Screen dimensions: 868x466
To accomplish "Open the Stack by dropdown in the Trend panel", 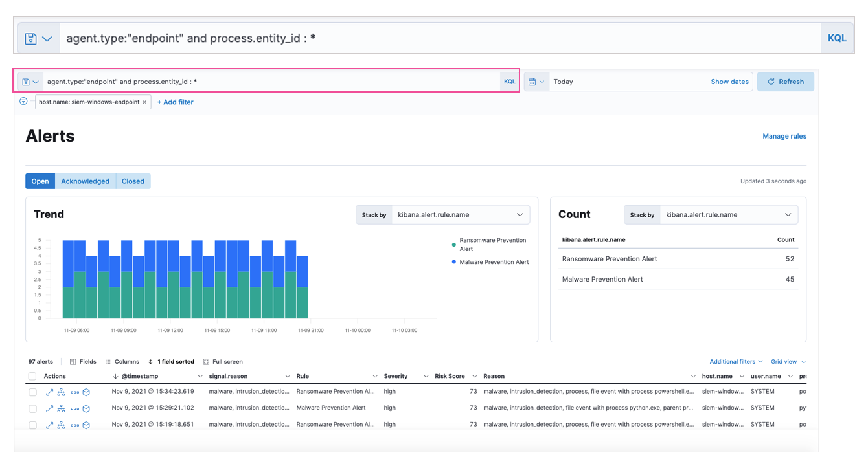I will pos(461,214).
